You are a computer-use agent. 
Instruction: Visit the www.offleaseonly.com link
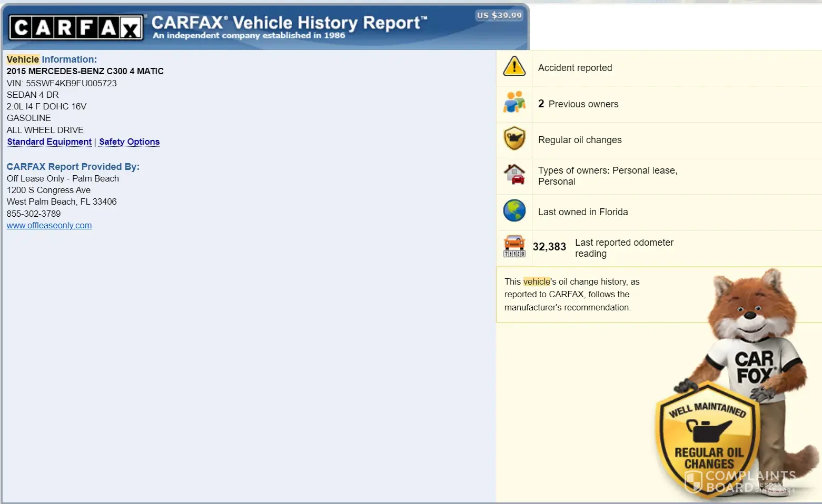[49, 225]
